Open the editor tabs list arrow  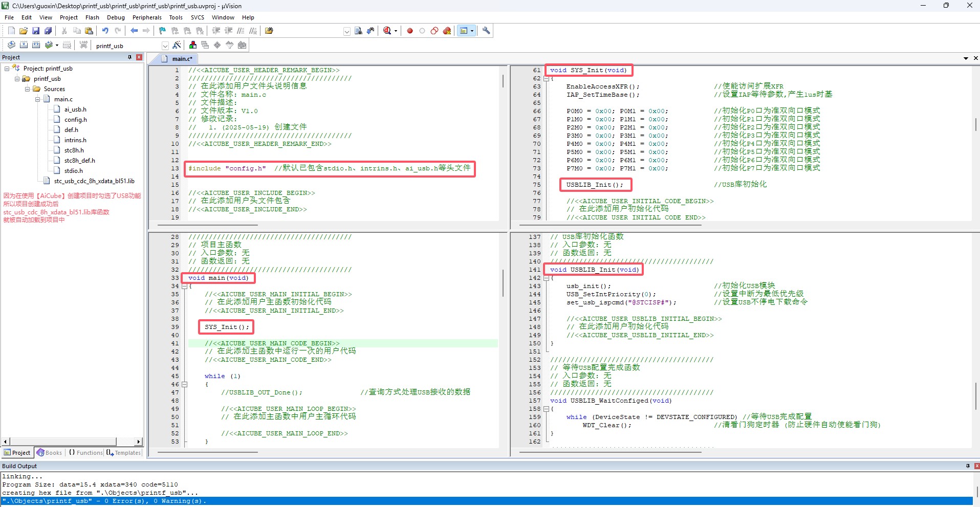coord(966,58)
